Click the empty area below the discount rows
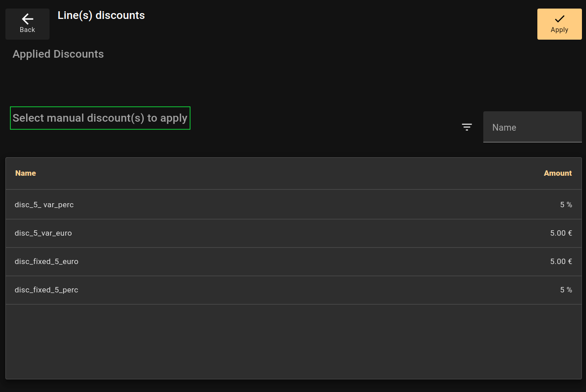 (x=293, y=342)
